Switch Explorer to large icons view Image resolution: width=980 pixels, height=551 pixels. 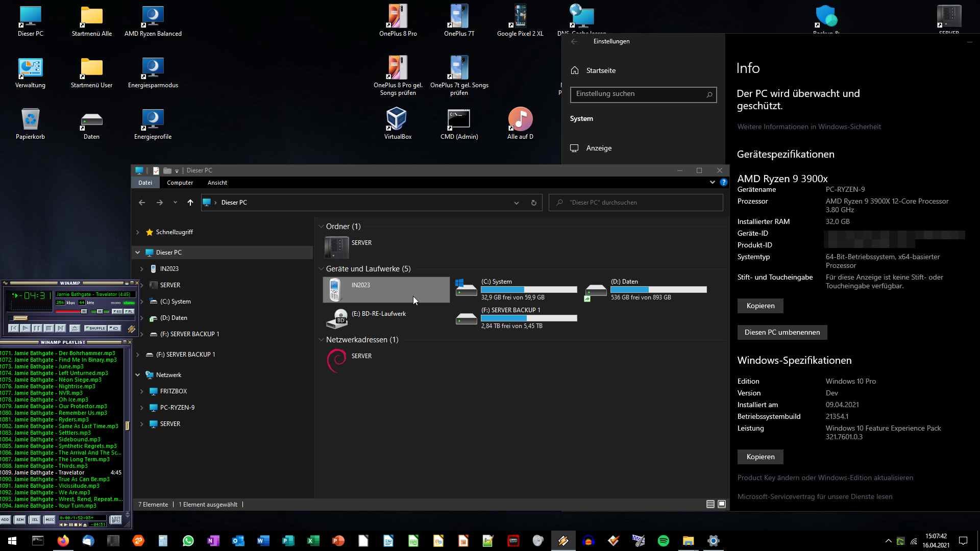click(x=722, y=504)
